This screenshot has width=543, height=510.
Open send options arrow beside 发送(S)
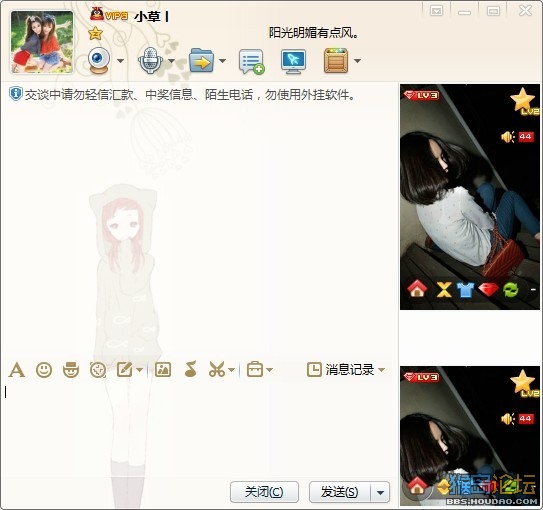[380, 492]
